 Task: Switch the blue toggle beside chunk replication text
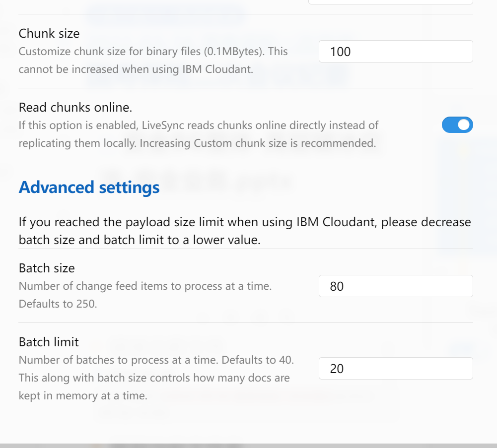point(457,125)
